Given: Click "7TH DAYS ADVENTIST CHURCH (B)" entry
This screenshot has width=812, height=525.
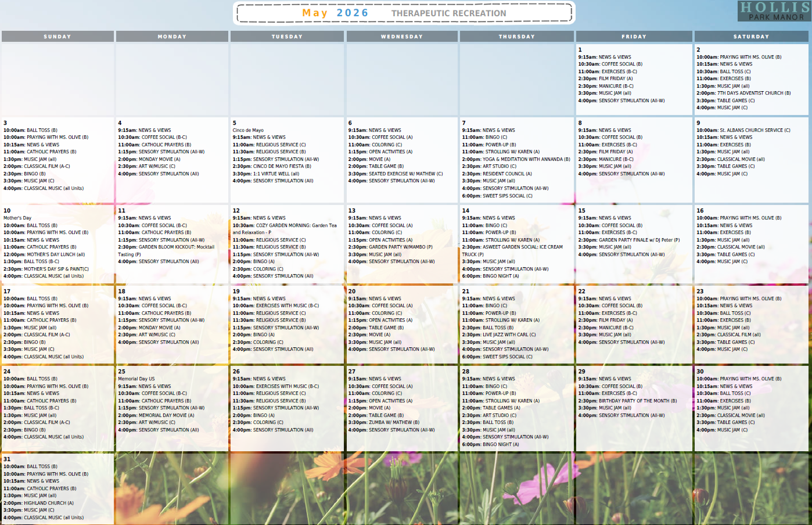Looking at the screenshot, I should (754, 94).
